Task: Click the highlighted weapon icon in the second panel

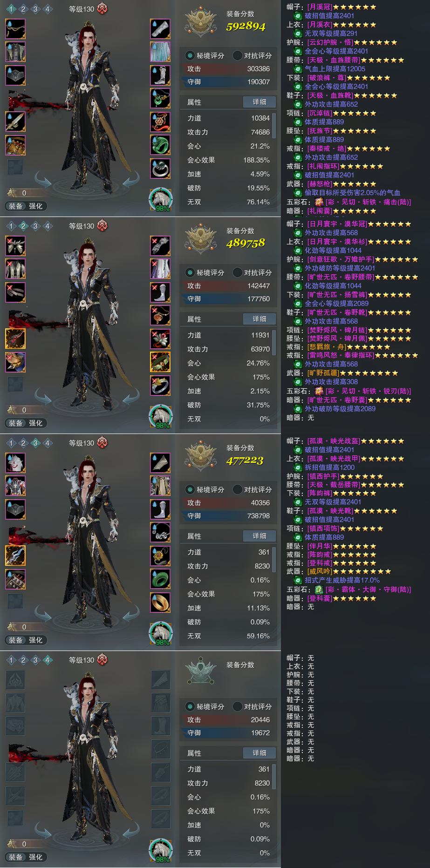Action: tap(15, 339)
